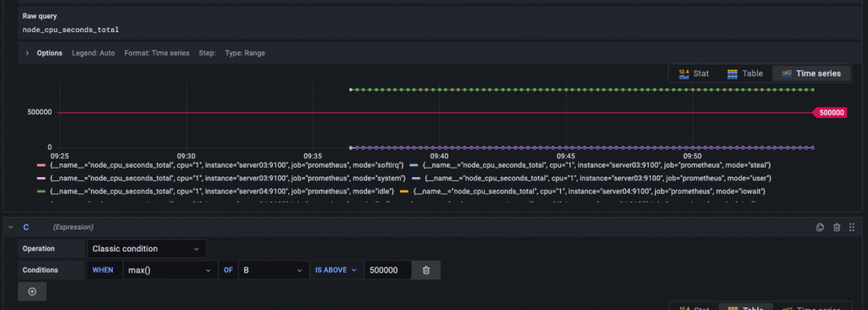
Task: Open the Operation Classic condition dropdown
Action: pos(147,248)
